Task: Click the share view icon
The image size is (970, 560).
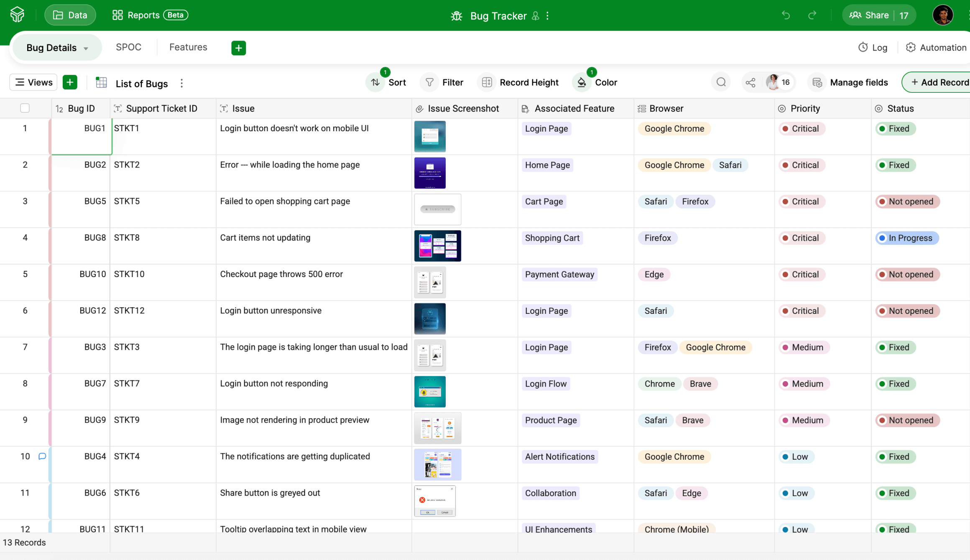Action: 750,83
